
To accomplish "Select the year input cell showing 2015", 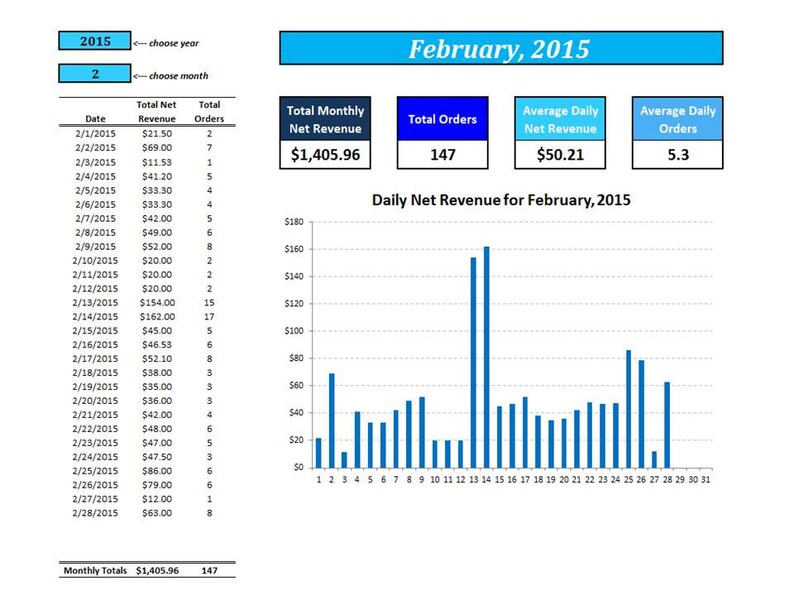I will 95,41.
